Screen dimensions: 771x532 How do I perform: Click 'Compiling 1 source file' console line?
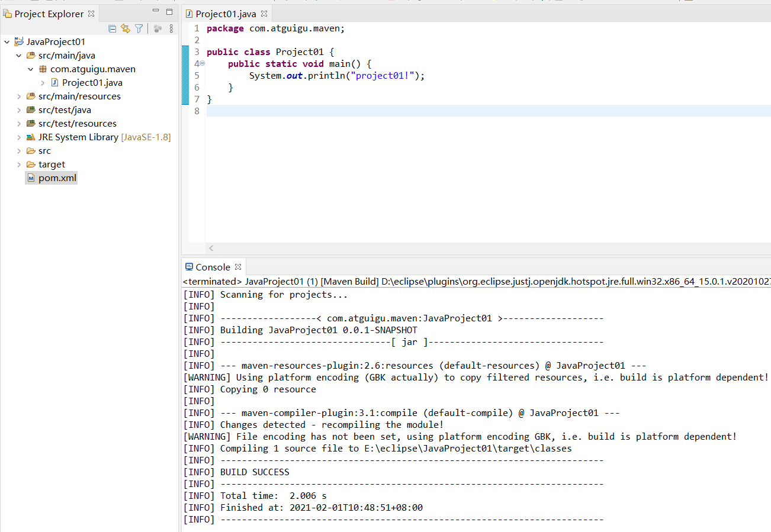(377, 448)
